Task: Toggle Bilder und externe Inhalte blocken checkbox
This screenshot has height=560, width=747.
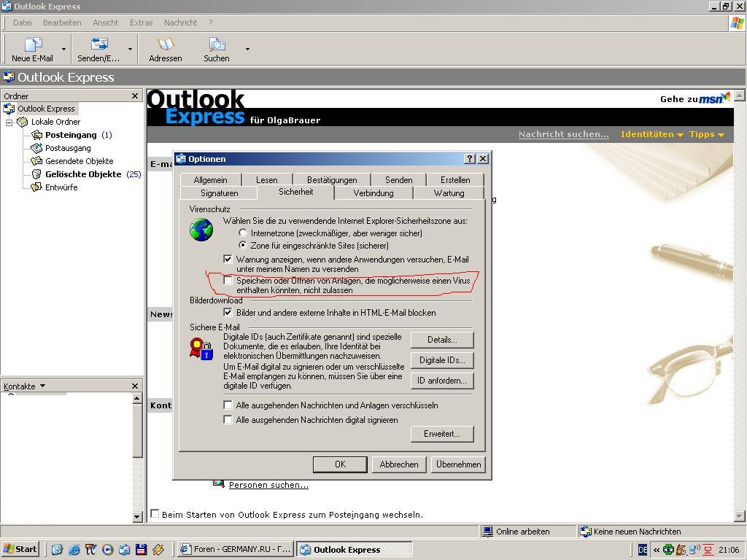Action: pos(228,313)
